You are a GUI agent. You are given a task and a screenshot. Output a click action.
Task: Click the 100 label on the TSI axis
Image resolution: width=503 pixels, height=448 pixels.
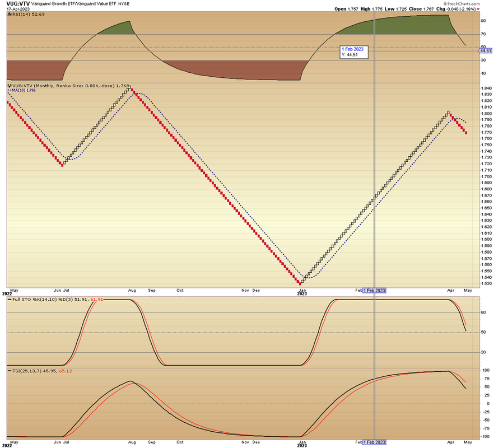(x=486, y=371)
